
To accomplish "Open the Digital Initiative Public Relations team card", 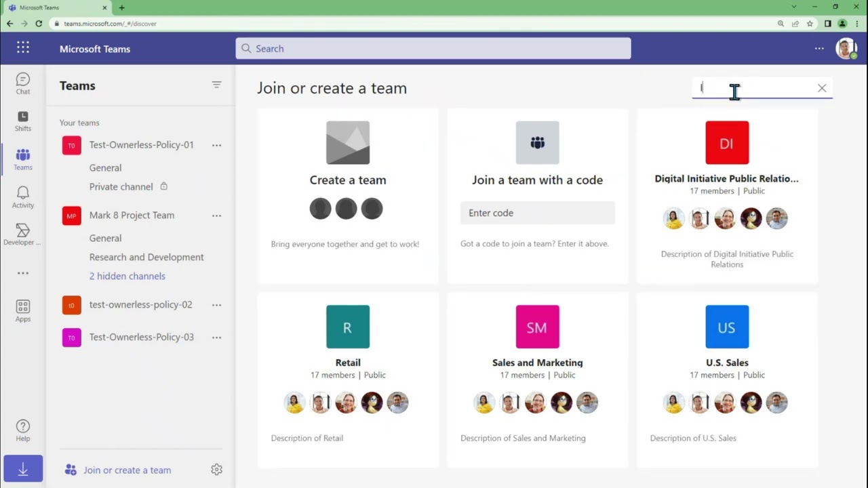I will [727, 196].
